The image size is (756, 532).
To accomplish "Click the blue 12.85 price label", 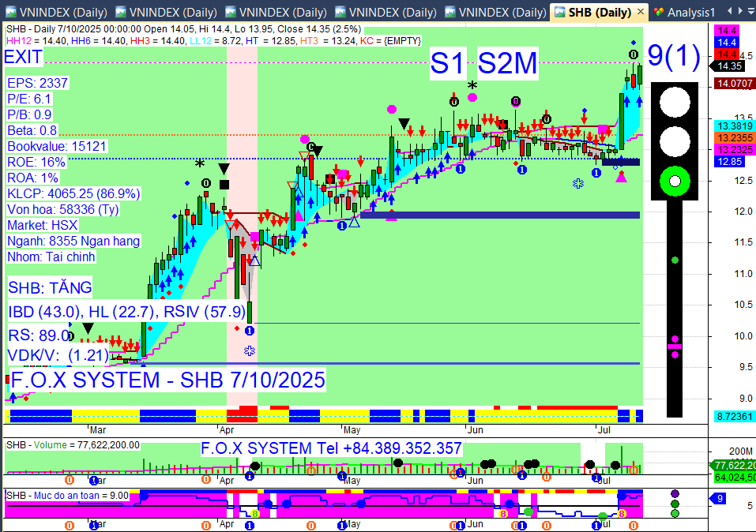I will click(x=729, y=162).
